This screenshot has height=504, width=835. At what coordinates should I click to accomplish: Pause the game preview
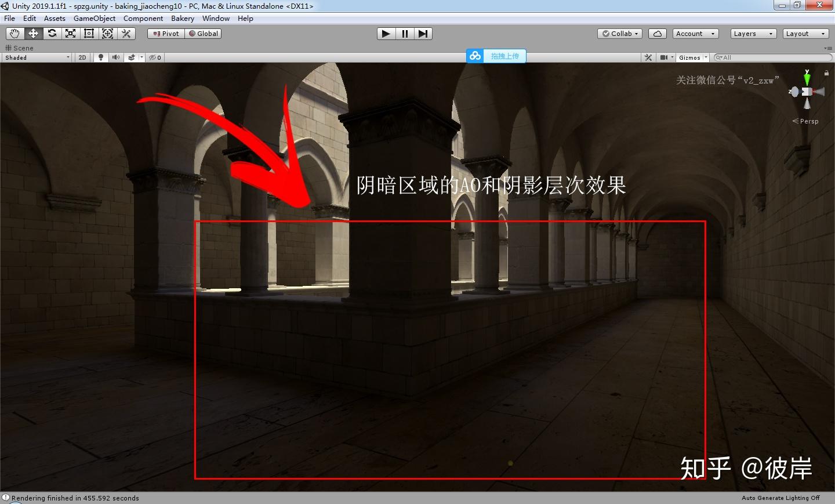[405, 34]
